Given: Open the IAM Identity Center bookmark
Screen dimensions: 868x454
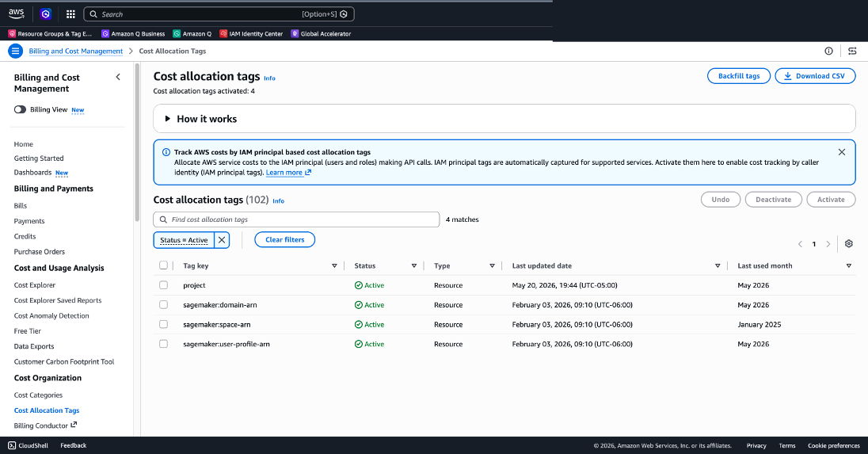Looking at the screenshot, I should point(251,34).
